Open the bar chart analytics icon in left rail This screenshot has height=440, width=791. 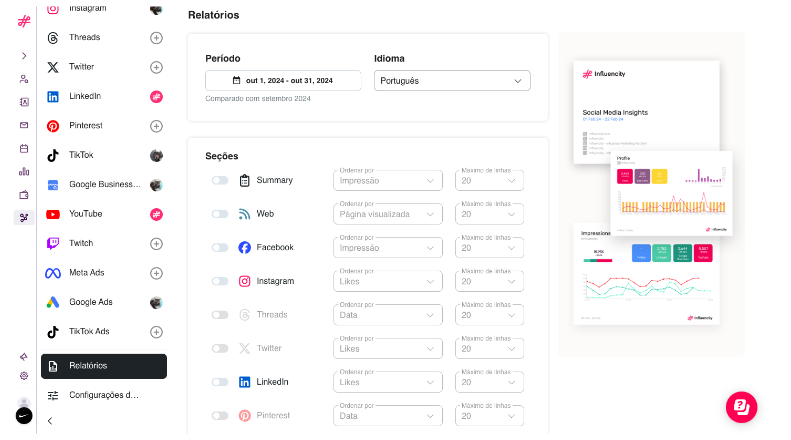(24, 171)
